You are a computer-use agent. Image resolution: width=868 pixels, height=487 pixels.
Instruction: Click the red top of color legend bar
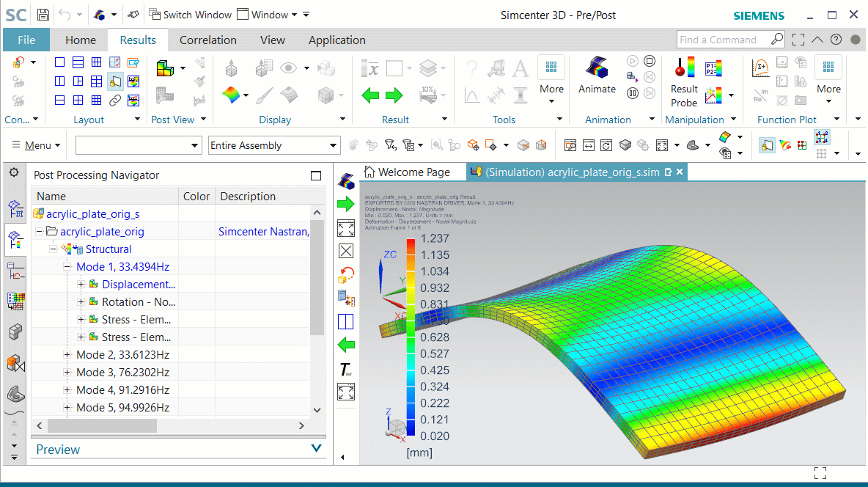[x=411, y=242]
